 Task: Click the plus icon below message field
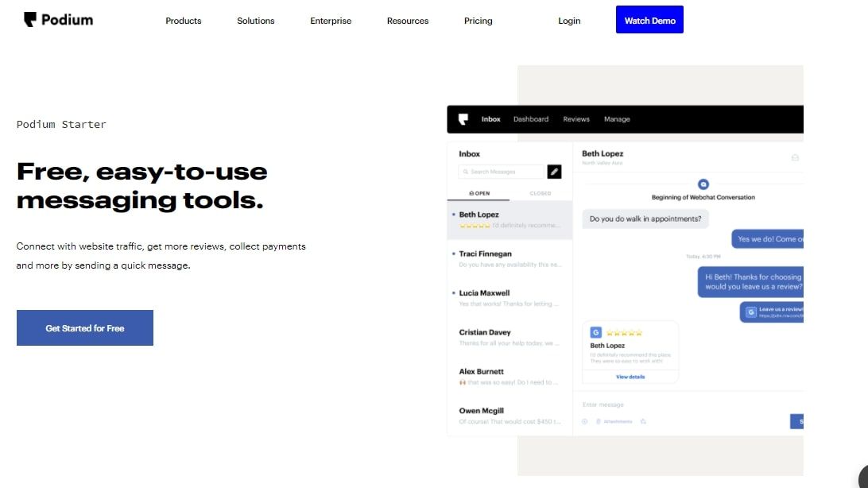584,421
